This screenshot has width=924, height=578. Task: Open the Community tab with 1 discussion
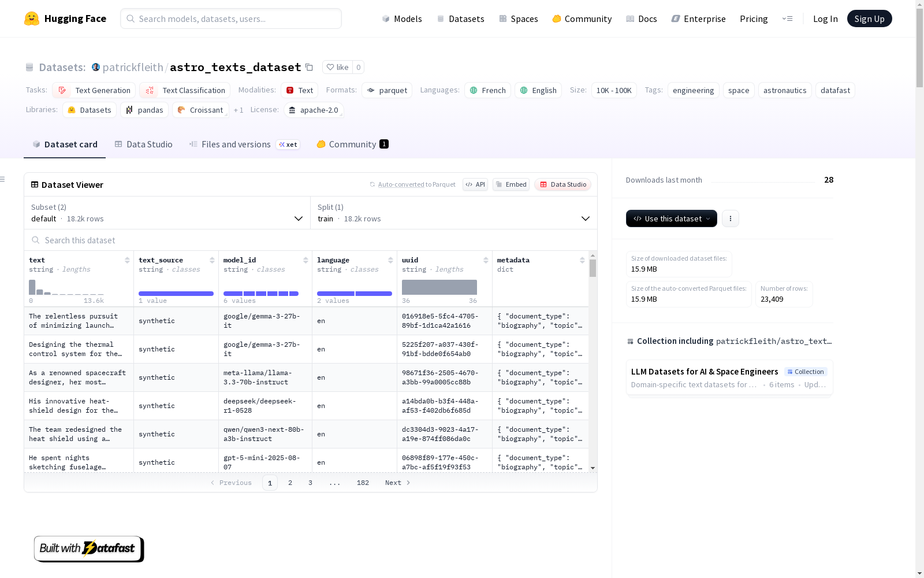[x=352, y=144]
